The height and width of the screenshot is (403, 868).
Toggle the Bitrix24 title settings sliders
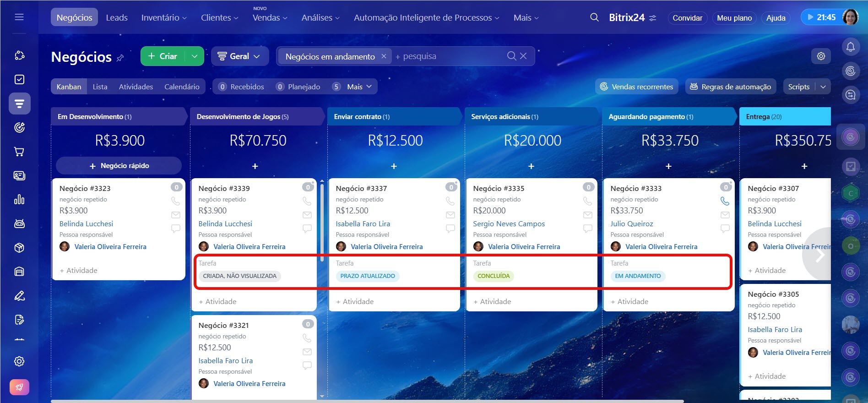(653, 18)
